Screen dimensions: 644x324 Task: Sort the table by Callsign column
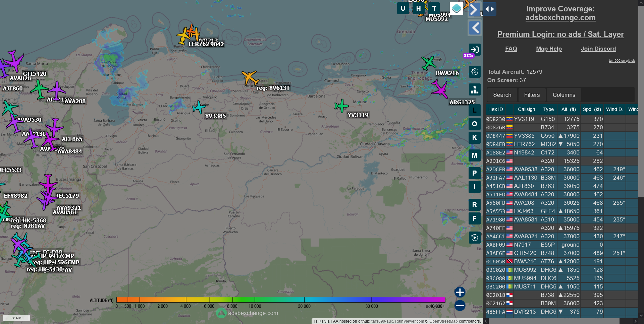click(x=526, y=109)
